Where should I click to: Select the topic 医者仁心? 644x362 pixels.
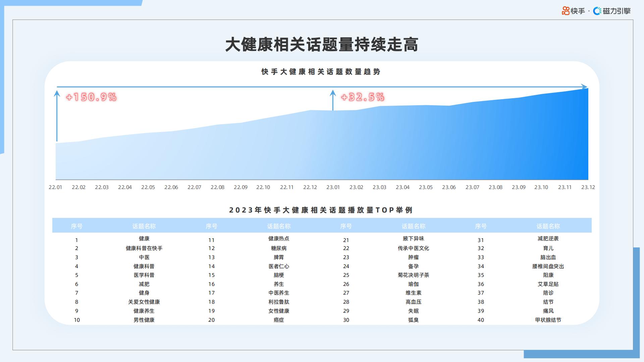(x=279, y=266)
